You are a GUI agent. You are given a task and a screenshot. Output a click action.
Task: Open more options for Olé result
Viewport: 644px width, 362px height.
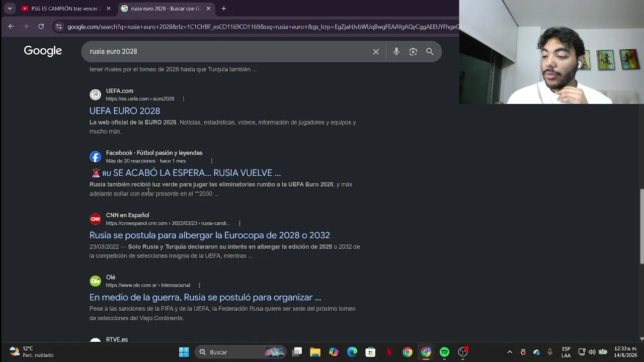point(199,285)
